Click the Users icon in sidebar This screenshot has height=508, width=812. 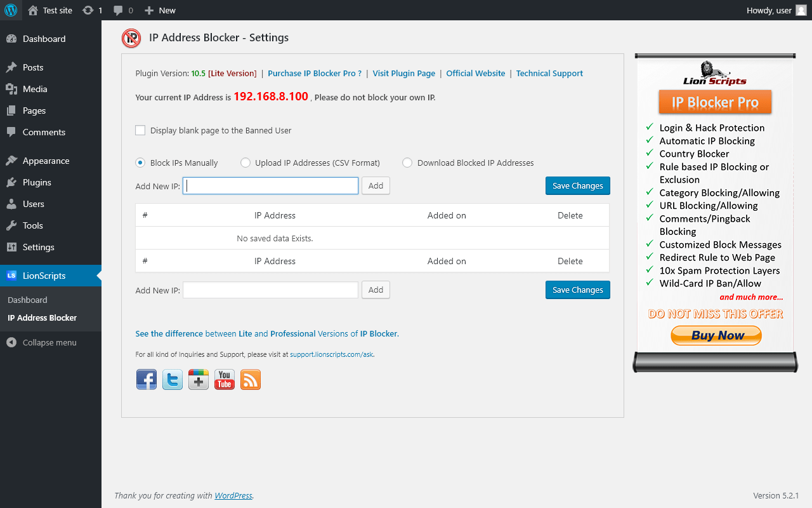[11, 204]
